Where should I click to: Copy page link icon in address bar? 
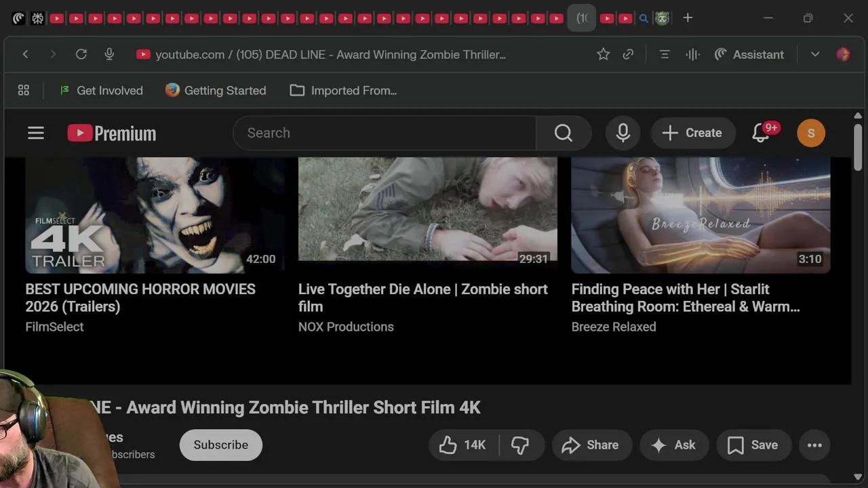coord(628,54)
